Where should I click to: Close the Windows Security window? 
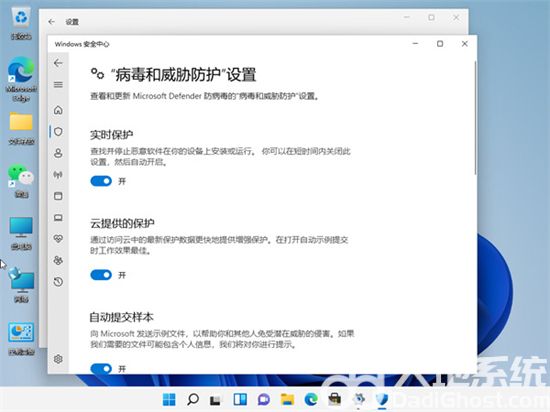pyautogui.click(x=464, y=43)
